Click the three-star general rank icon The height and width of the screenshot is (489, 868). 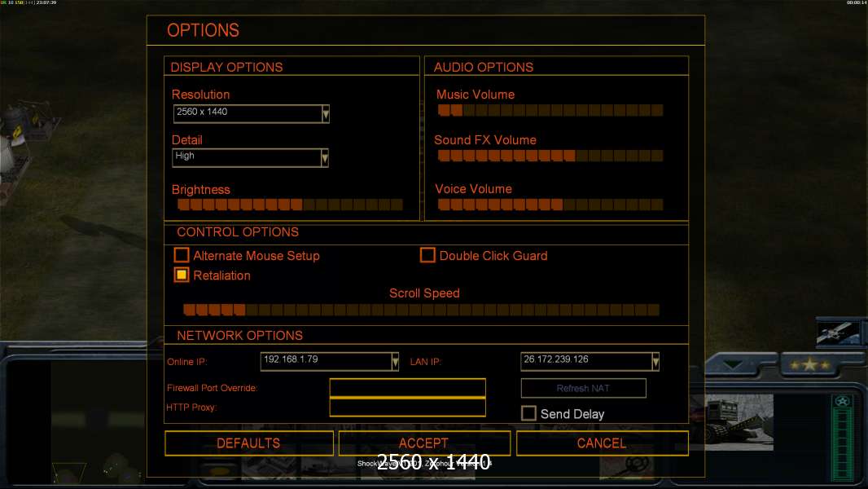tap(810, 364)
